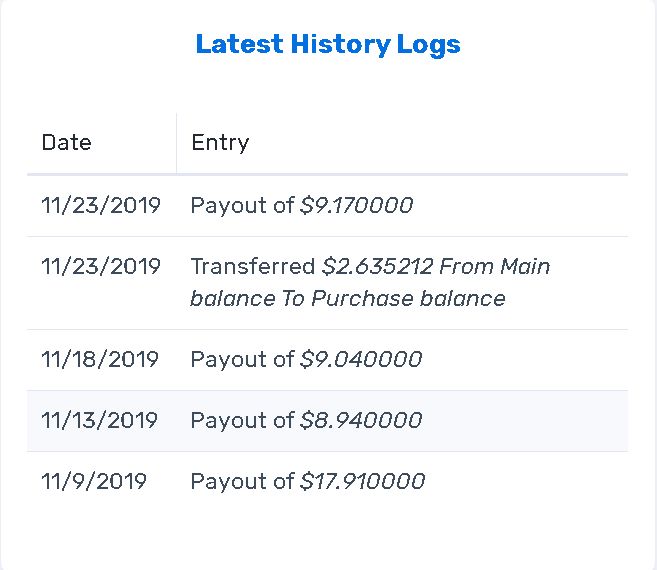The image size is (657, 570).
Task: Click the 11/9/2019 date cell
Action: pos(94,481)
